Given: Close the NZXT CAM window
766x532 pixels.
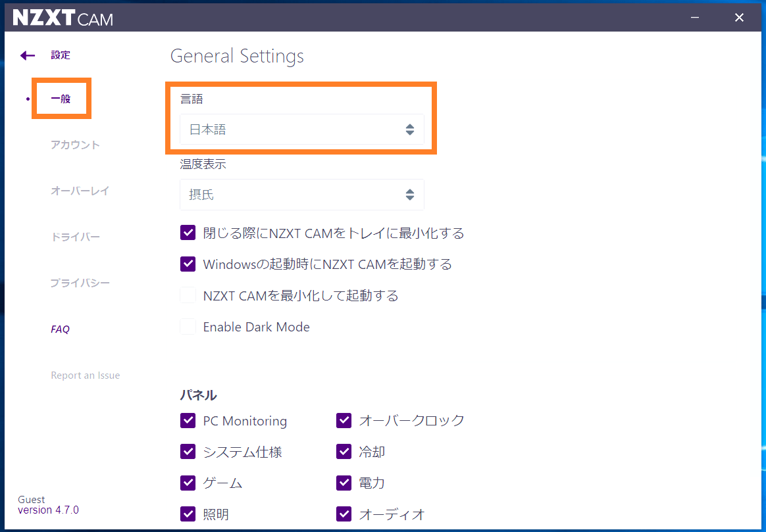Looking at the screenshot, I should click(739, 18).
